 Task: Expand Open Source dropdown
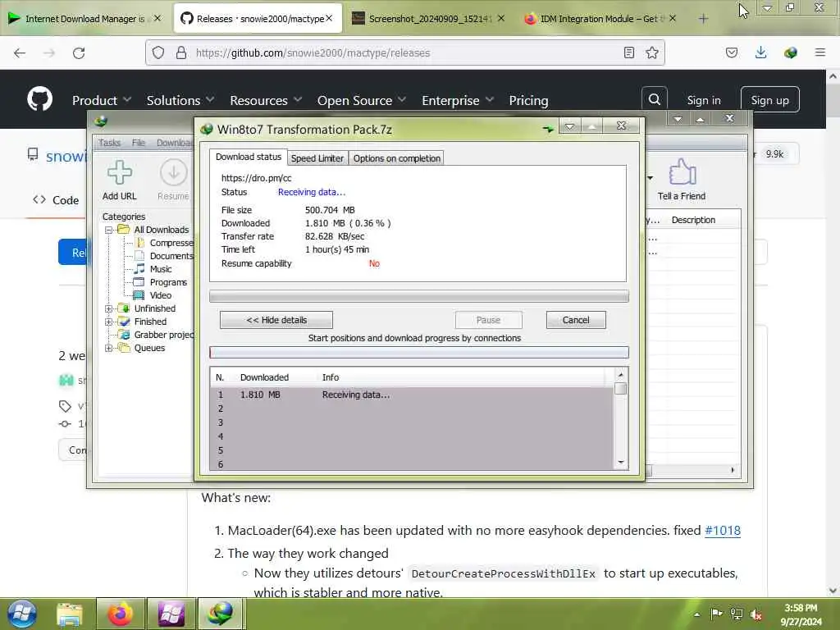click(361, 100)
